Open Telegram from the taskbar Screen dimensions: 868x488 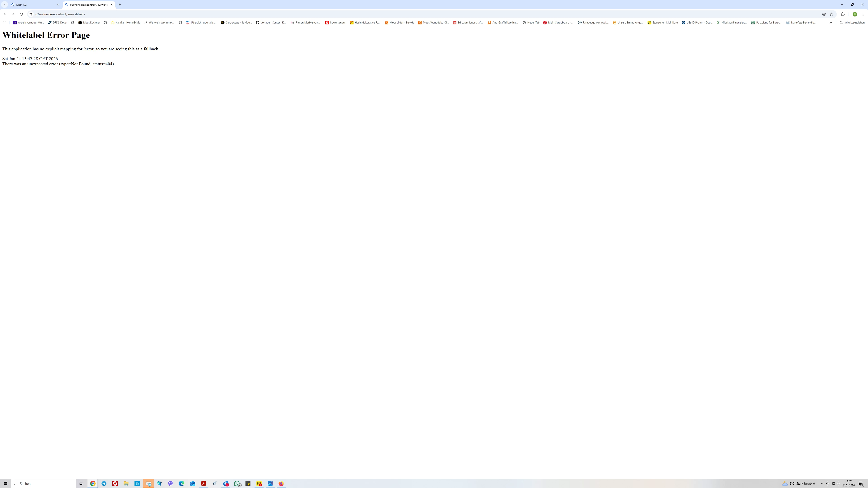coord(104,484)
